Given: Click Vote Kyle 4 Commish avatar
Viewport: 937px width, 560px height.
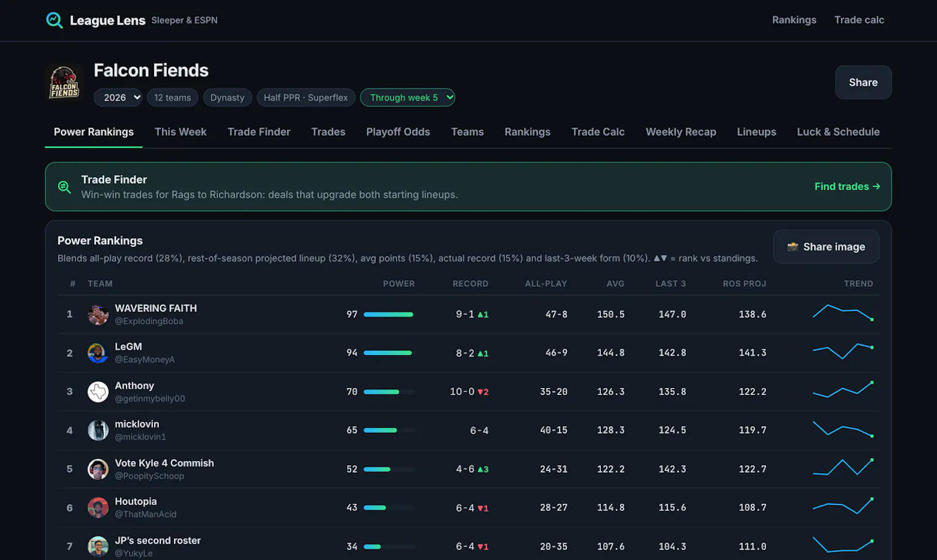Looking at the screenshot, I should 98,469.
